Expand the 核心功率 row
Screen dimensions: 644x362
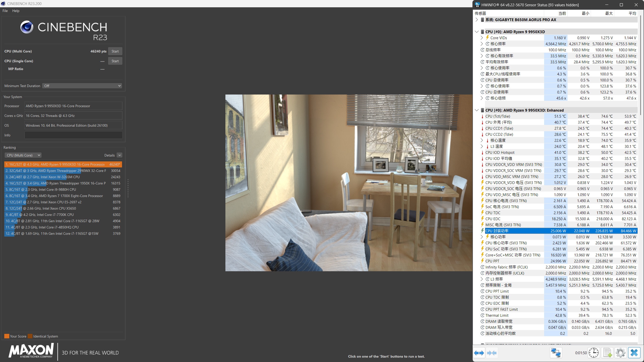click(x=481, y=237)
